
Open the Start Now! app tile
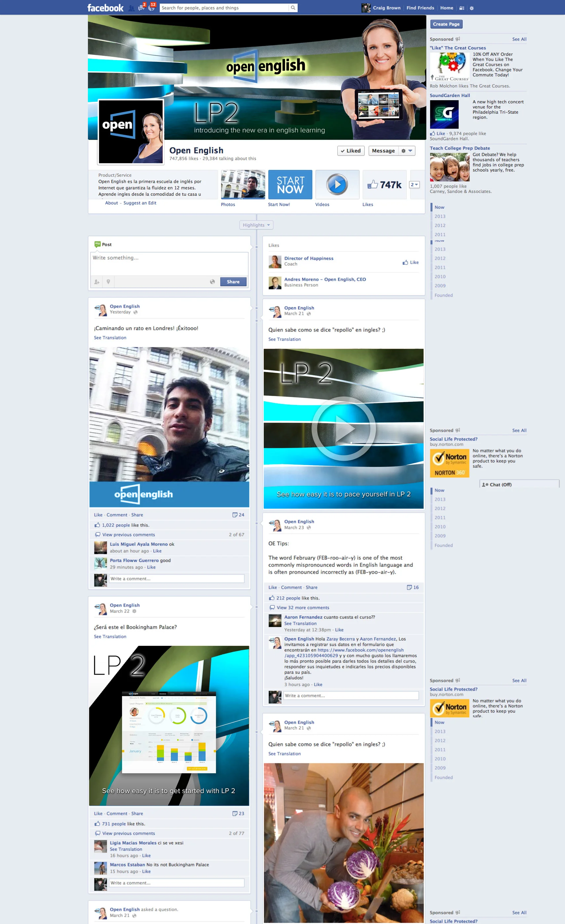point(290,184)
